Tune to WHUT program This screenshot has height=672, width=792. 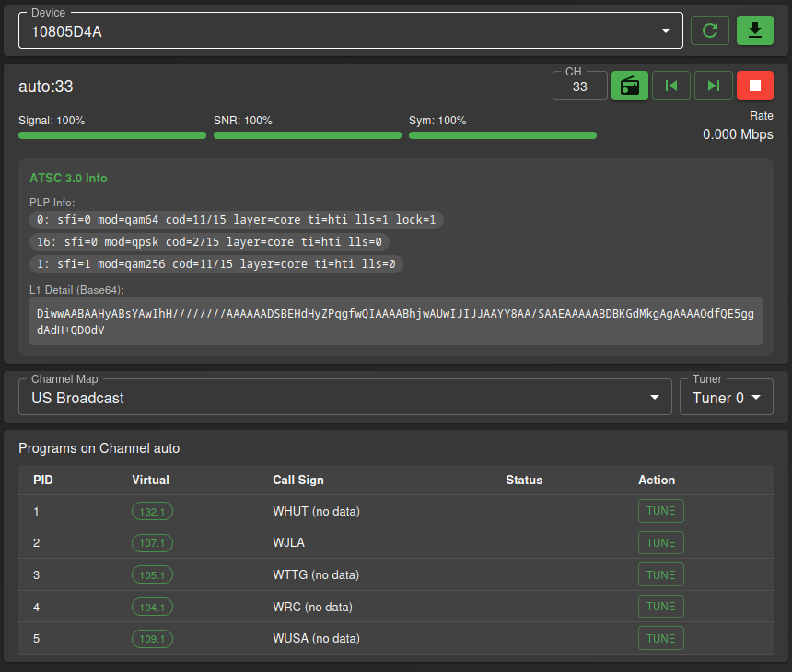click(660, 511)
